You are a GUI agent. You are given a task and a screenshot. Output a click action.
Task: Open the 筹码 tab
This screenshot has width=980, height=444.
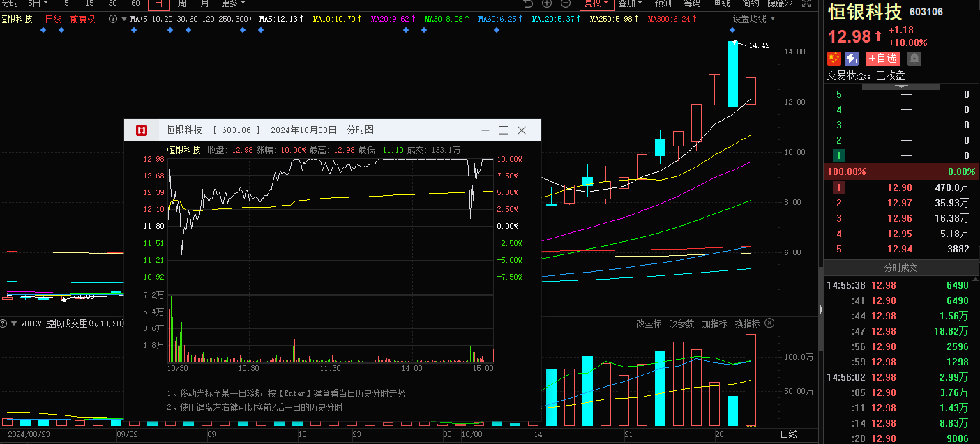click(x=692, y=3)
